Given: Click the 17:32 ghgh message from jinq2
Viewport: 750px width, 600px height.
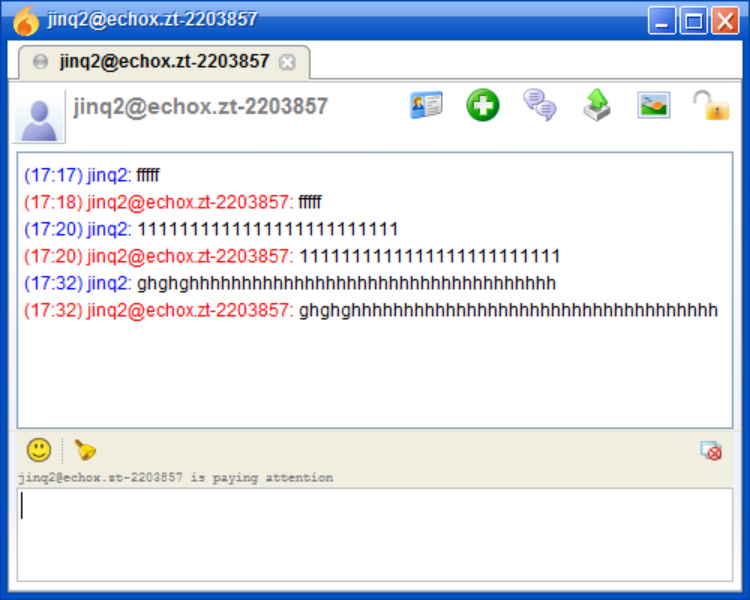Looking at the screenshot, I should coord(290,283).
